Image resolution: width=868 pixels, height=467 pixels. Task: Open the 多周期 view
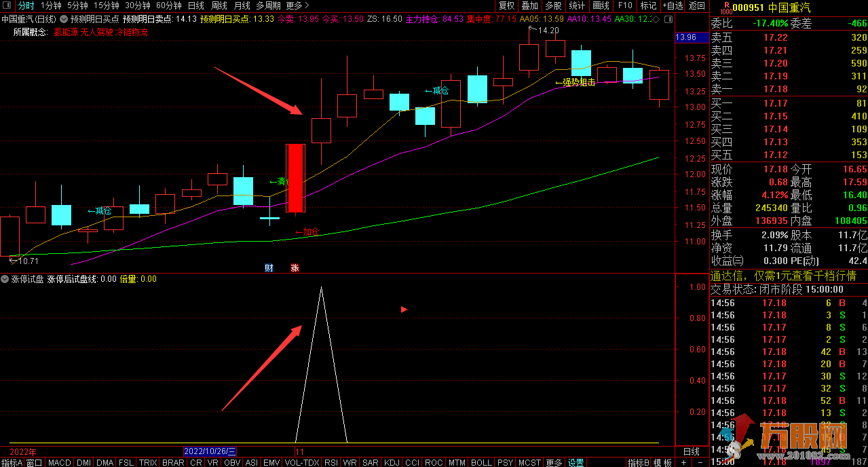(268, 5)
